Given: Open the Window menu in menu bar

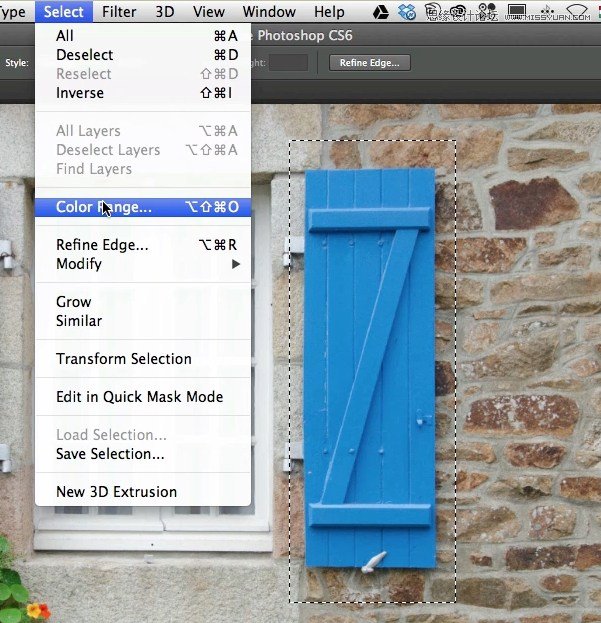Looking at the screenshot, I should coord(269,12).
